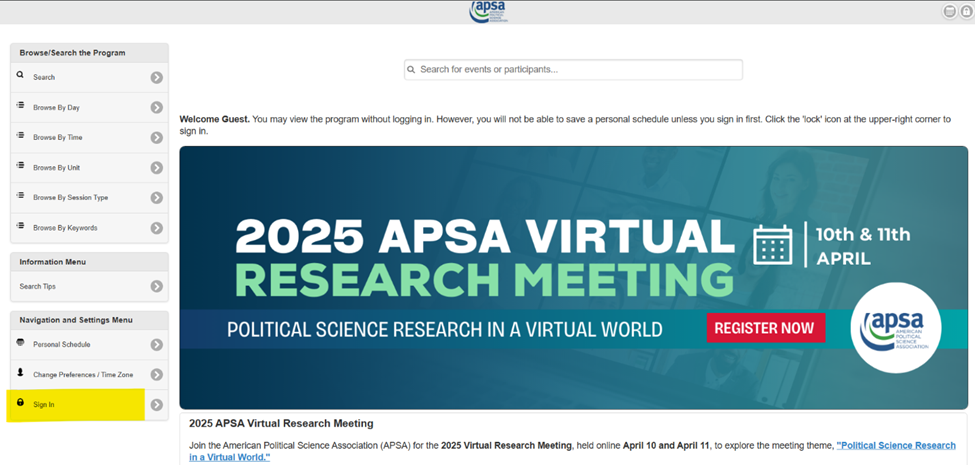Click the APSA logo in the header
Screen dimensions: 975x465
pyautogui.click(x=488, y=11)
